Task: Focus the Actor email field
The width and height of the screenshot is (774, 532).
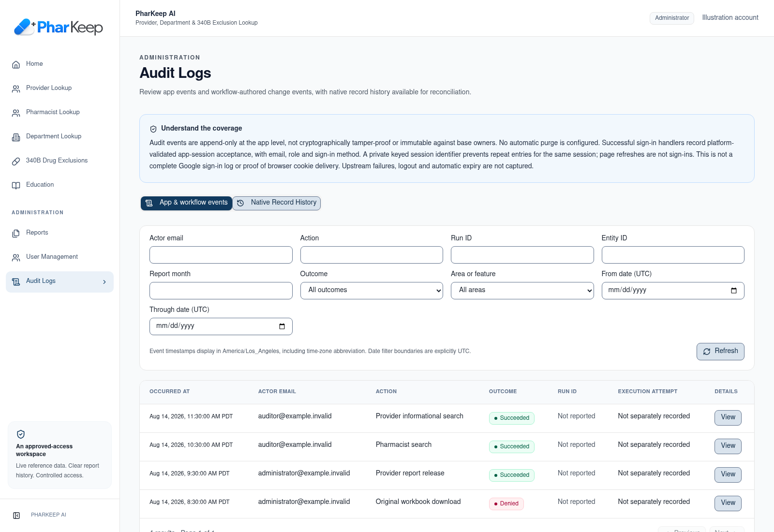Action: tap(221, 255)
